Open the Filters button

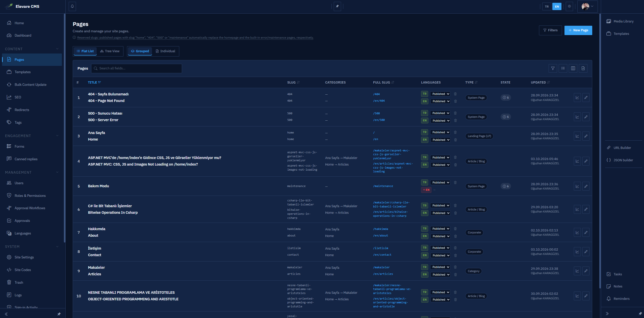550,30
